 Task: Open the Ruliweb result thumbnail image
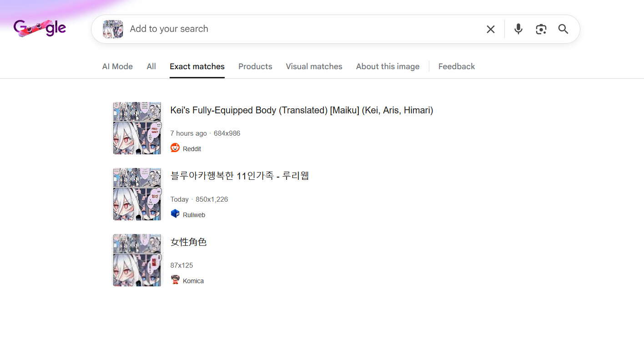[137, 194]
